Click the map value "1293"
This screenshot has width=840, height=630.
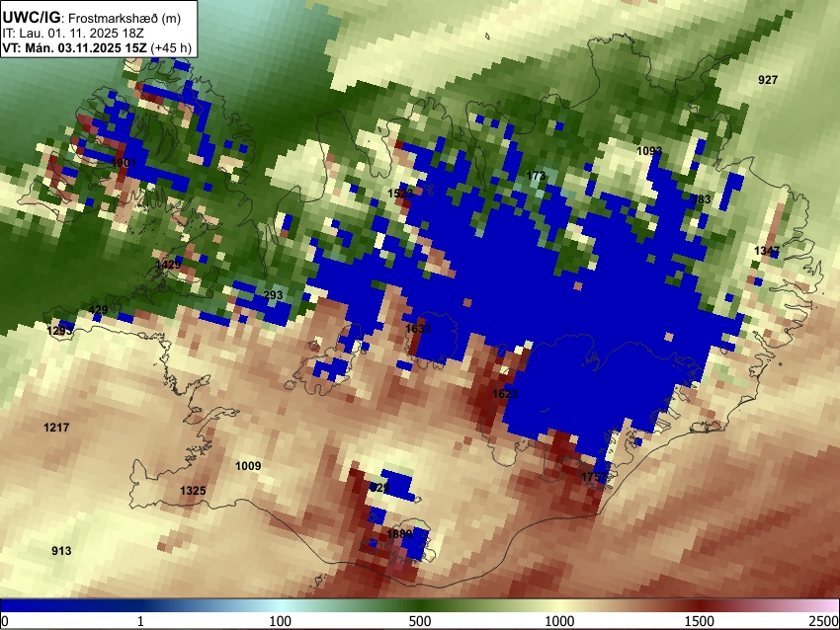(59, 330)
